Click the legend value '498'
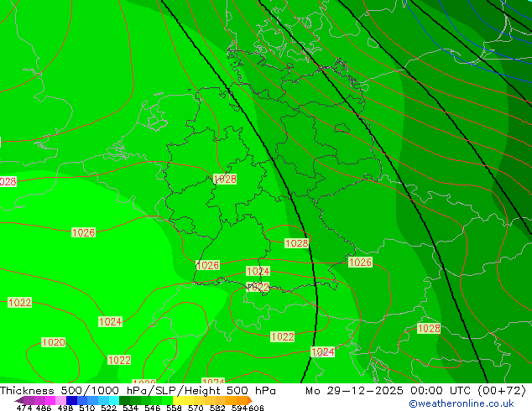Viewport: 532px width, 411px height. click(65, 408)
